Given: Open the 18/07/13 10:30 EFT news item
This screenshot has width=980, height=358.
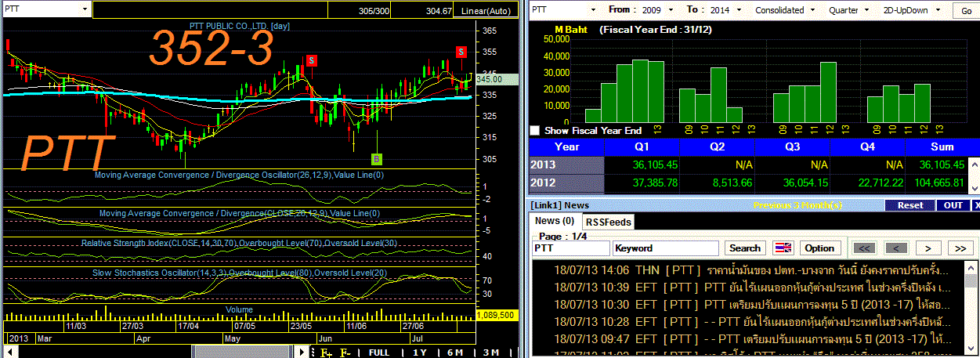Looking at the screenshot, I should 754,304.
